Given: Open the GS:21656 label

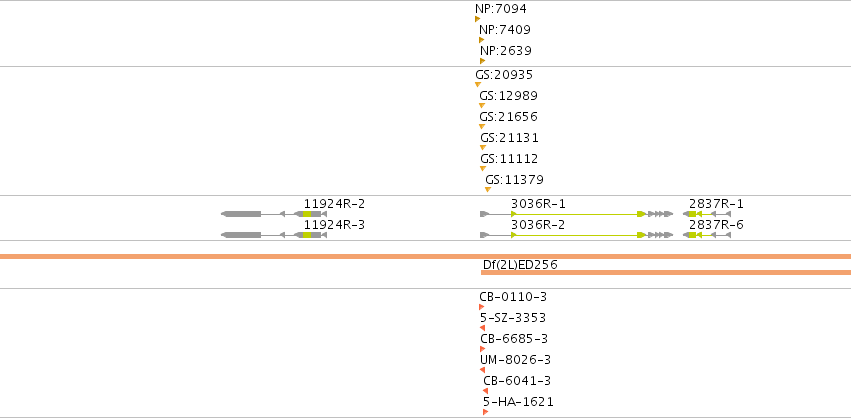Looking at the screenshot, I should (509, 117).
